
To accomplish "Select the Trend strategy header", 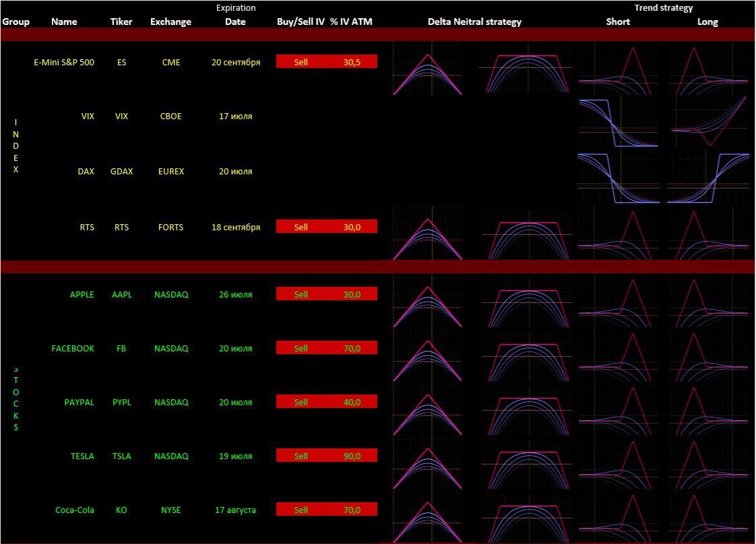I will pyautogui.click(x=664, y=7).
